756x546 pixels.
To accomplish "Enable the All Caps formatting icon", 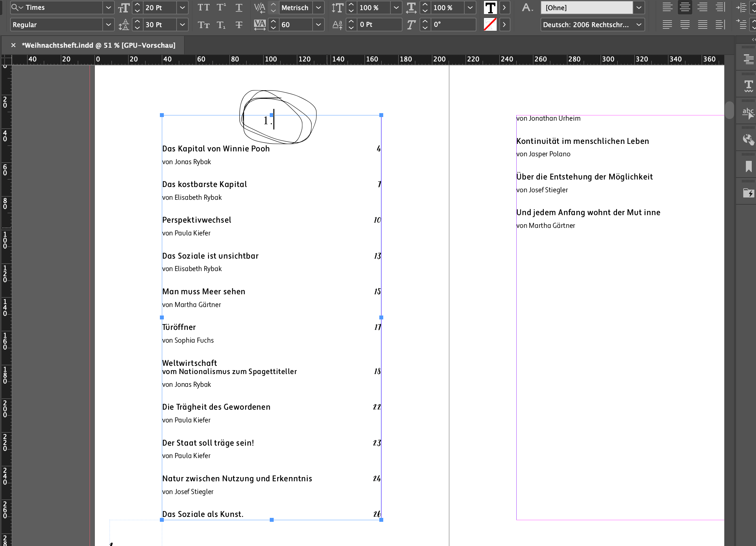I will point(203,7).
